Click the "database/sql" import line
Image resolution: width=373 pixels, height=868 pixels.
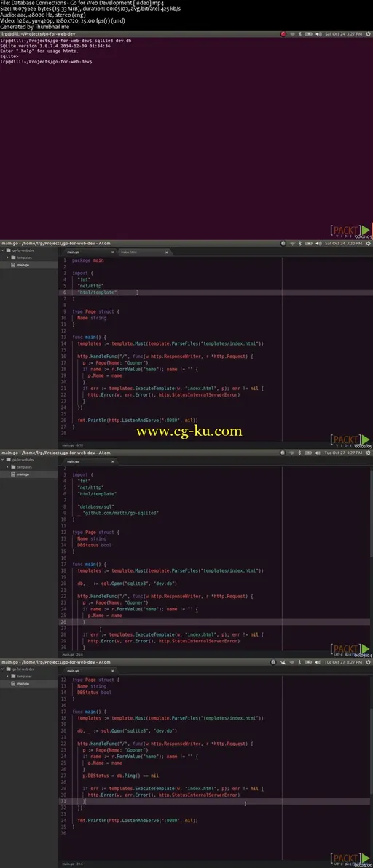[97, 506]
